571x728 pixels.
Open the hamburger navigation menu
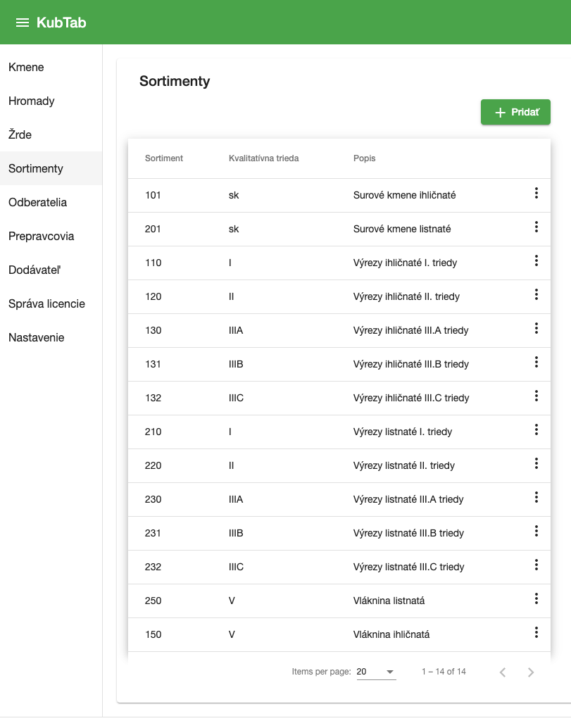click(23, 23)
